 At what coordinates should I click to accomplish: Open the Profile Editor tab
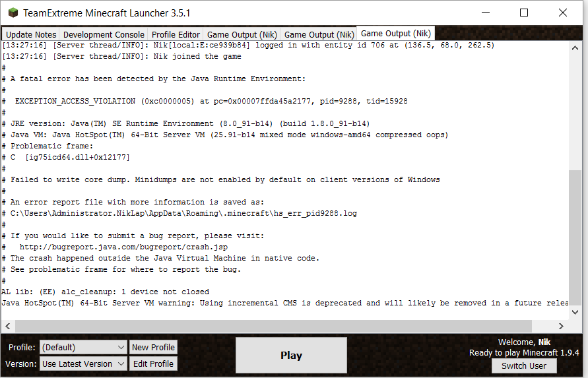[x=176, y=34]
